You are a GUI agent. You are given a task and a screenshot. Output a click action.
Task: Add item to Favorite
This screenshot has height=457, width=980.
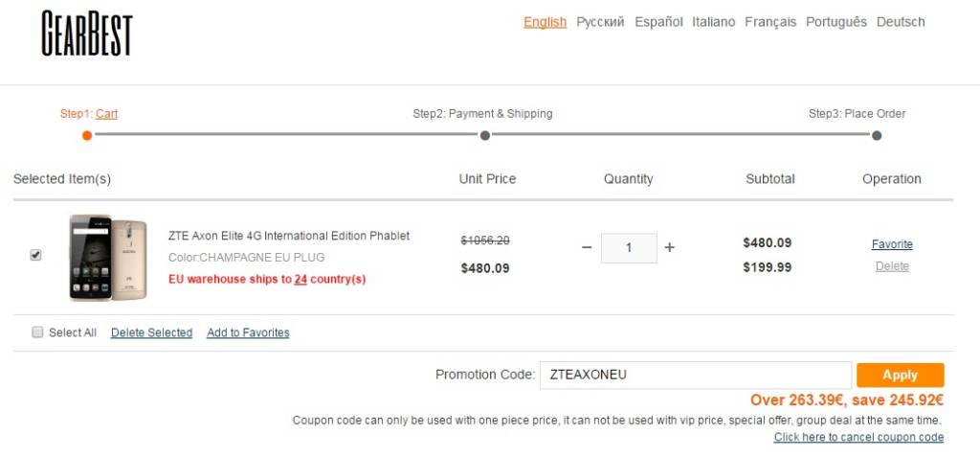(892, 244)
